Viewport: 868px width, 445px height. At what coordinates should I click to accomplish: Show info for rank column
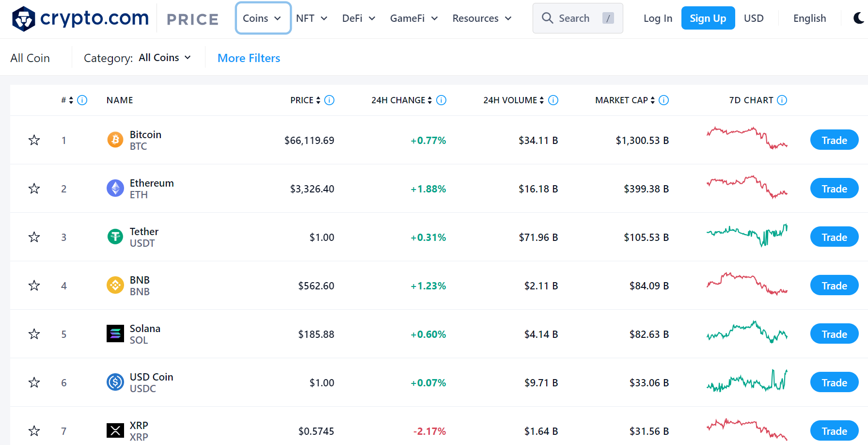coord(82,100)
